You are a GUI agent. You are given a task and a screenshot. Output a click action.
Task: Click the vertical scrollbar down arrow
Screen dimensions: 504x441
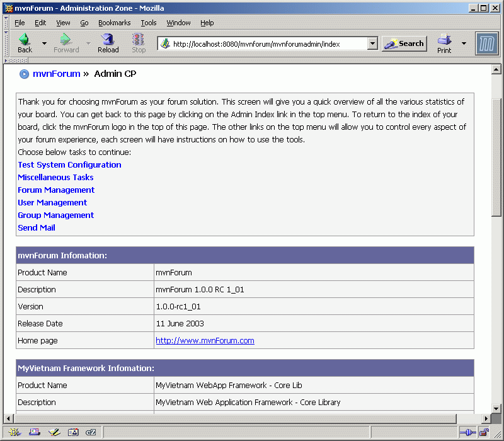pyautogui.click(x=496, y=408)
